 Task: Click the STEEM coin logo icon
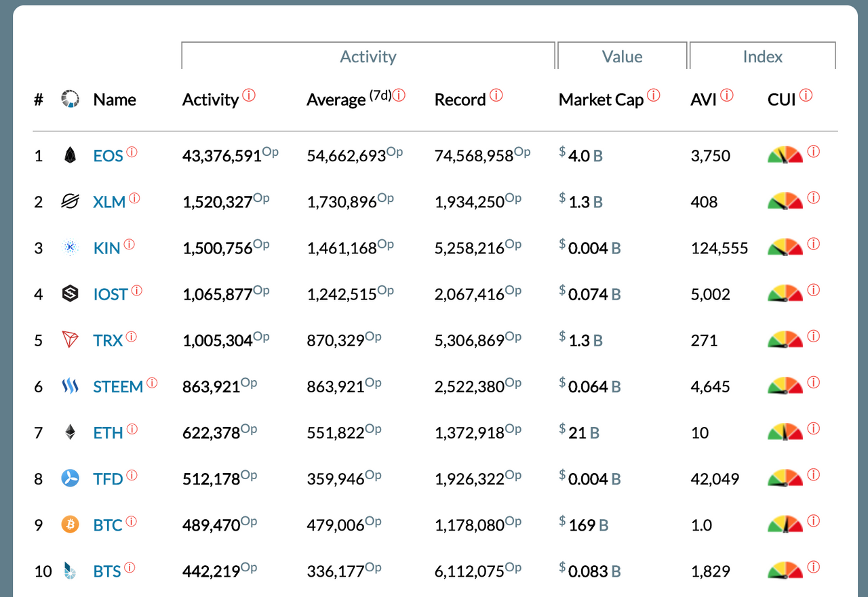click(x=70, y=386)
